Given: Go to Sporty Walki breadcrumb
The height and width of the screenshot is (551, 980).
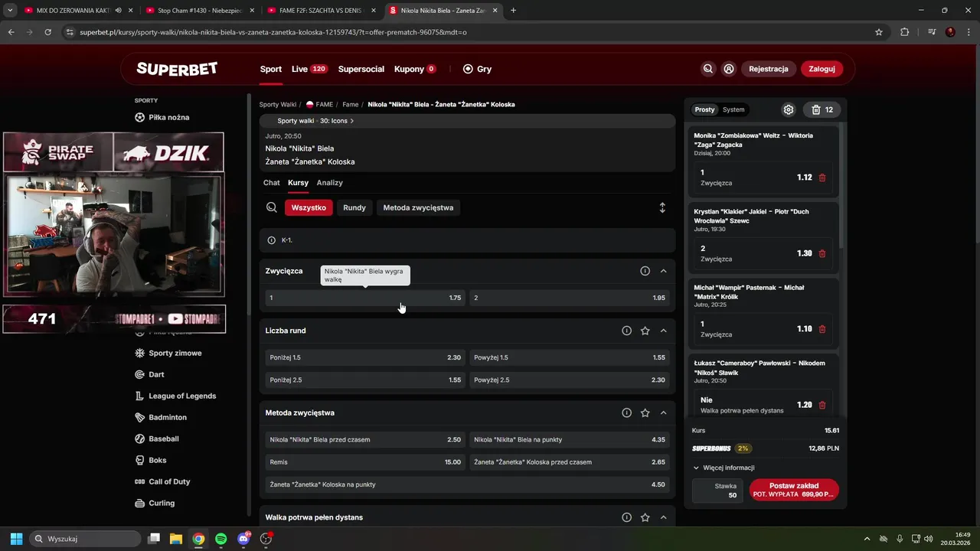Looking at the screenshot, I should 277,104.
